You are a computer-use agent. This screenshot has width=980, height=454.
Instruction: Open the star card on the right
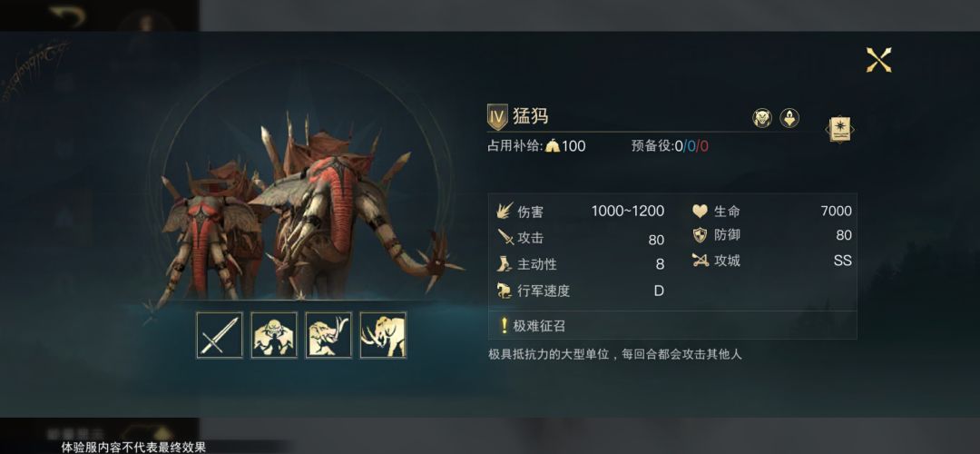click(x=840, y=130)
